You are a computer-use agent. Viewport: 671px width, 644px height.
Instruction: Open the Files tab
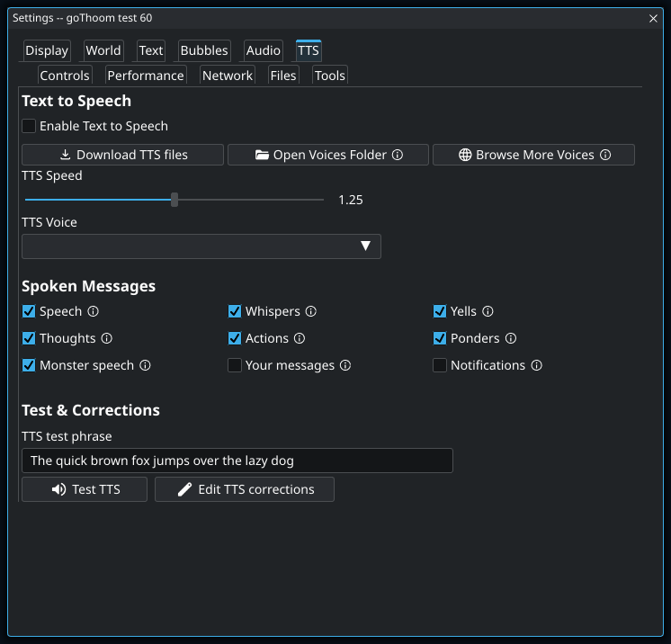pos(283,76)
